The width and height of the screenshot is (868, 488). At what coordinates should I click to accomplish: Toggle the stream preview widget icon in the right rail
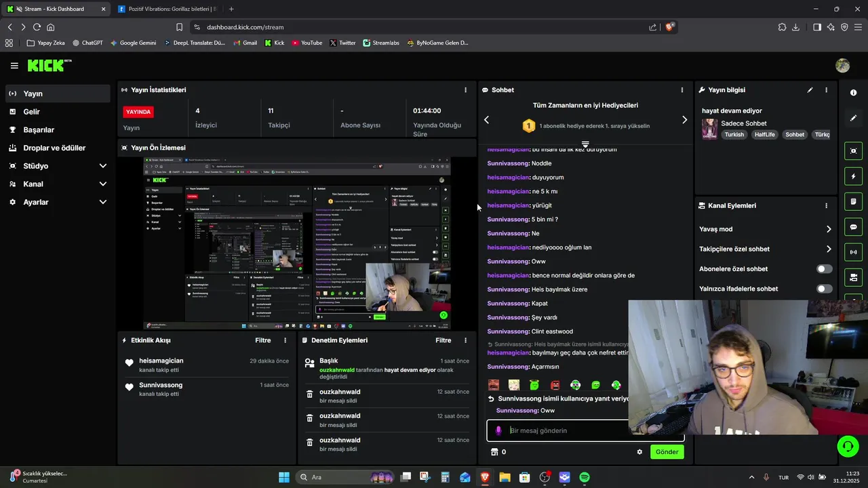(x=853, y=151)
